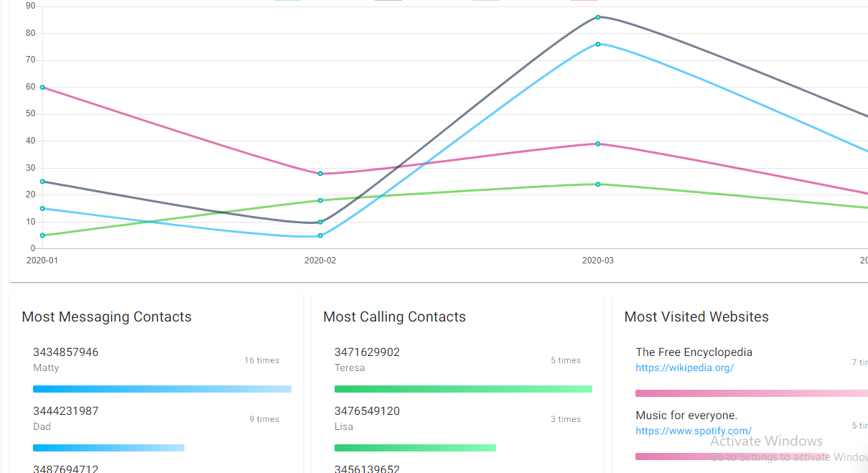Click the Most Messaging Contacts heading
Image resolution: width=868 pixels, height=473 pixels.
point(107,317)
